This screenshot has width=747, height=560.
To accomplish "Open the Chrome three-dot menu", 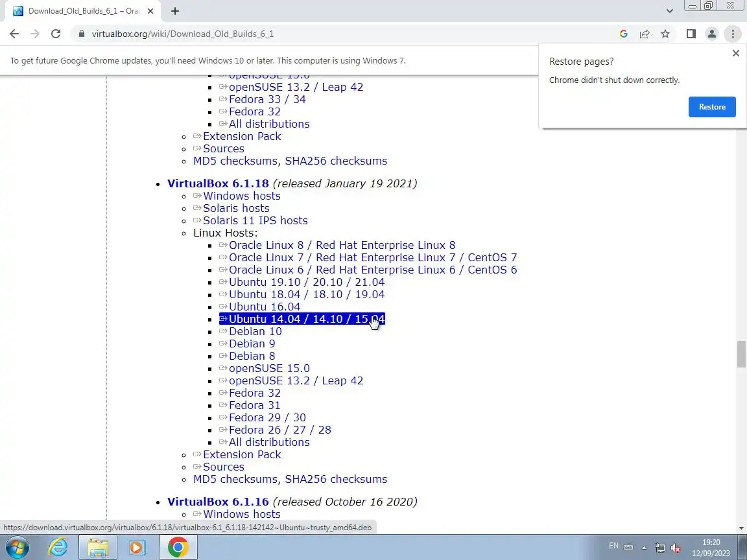I will coord(733,34).
